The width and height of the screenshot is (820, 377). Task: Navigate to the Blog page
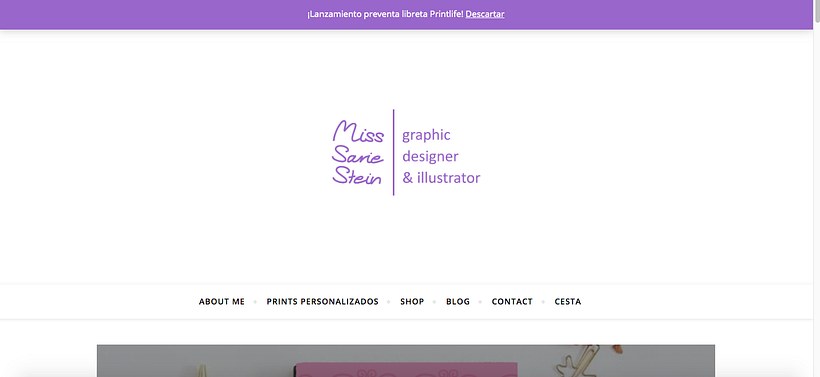[458, 302]
